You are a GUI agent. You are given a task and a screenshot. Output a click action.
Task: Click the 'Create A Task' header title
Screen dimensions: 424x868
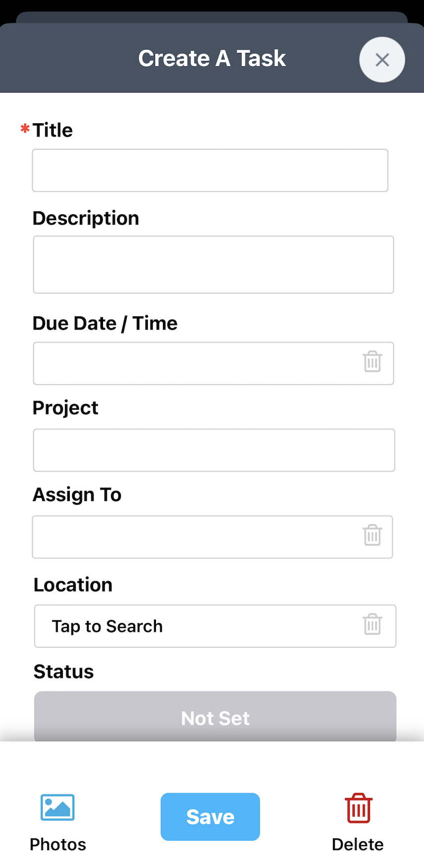(212, 58)
